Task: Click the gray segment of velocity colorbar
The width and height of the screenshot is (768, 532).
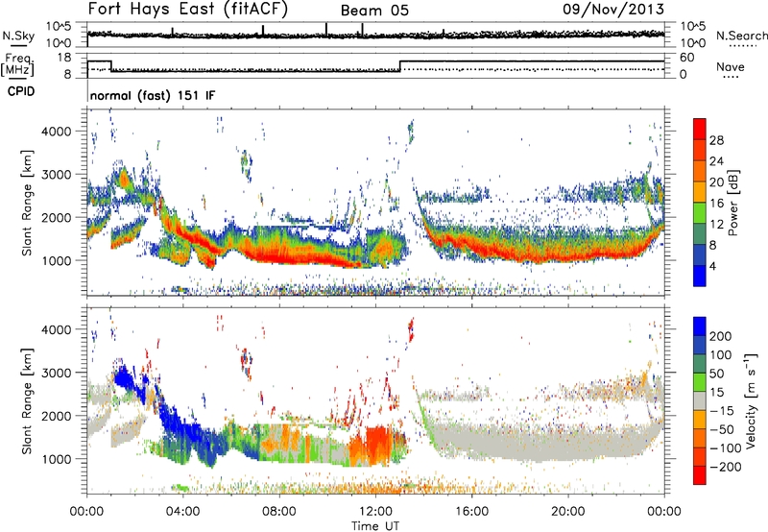Action: [x=700, y=400]
